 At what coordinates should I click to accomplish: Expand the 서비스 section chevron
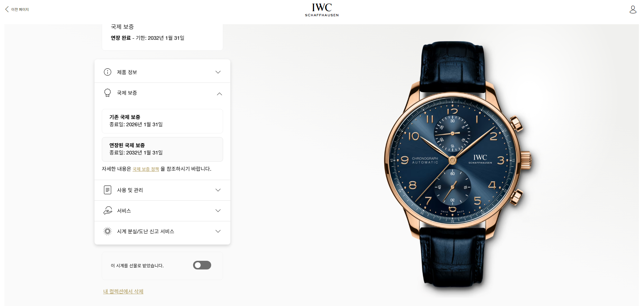point(218,211)
